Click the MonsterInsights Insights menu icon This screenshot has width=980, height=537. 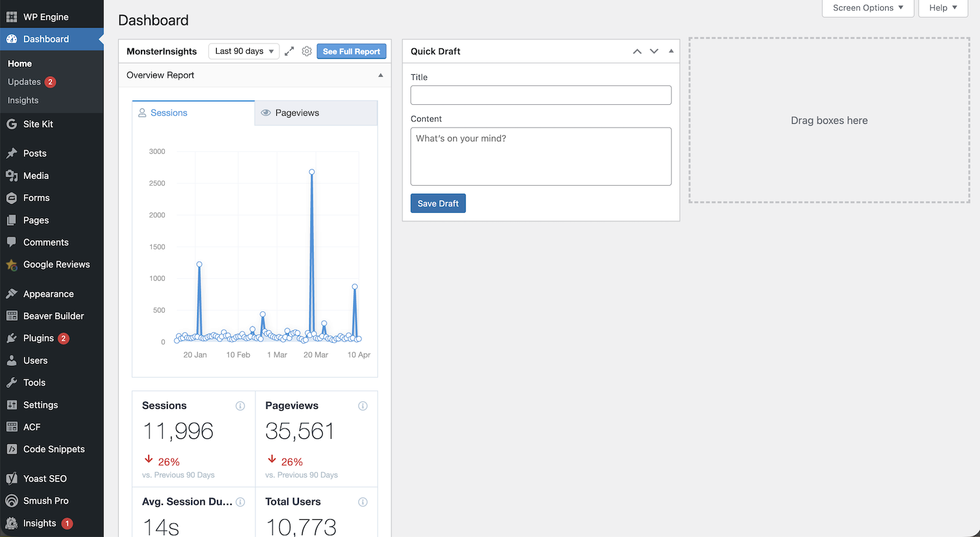pos(12,524)
